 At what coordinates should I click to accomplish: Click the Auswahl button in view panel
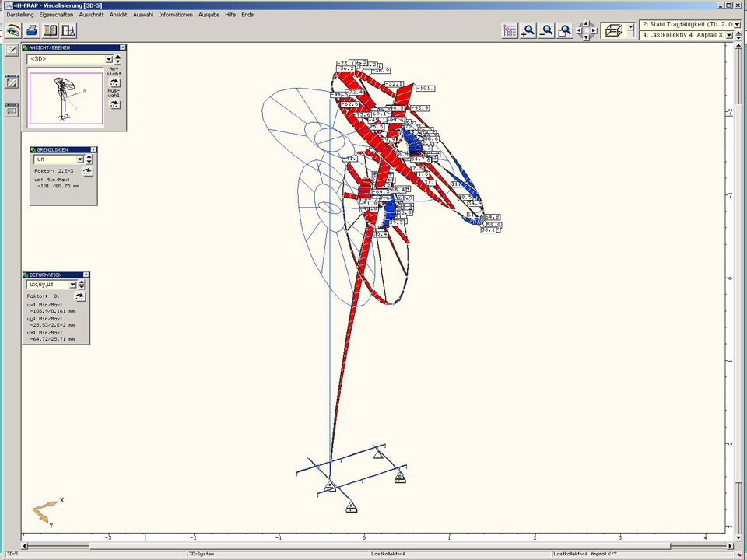114,103
